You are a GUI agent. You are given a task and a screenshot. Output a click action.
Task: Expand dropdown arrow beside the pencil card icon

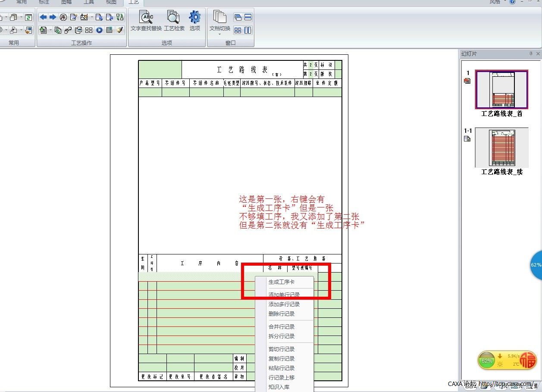coord(92,17)
